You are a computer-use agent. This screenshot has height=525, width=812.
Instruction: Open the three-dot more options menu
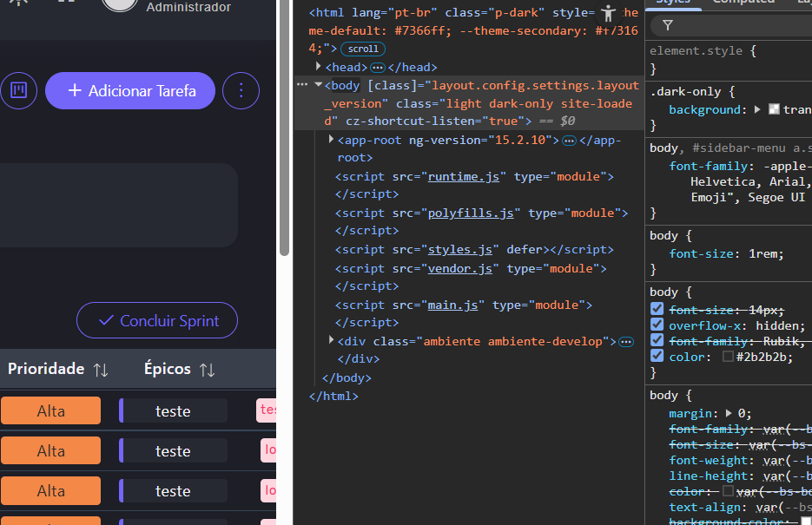coord(241,90)
